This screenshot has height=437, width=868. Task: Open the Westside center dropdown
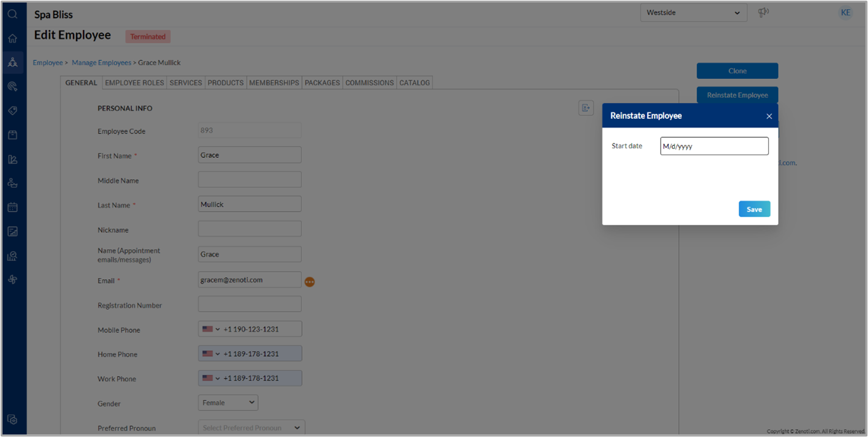click(x=694, y=13)
